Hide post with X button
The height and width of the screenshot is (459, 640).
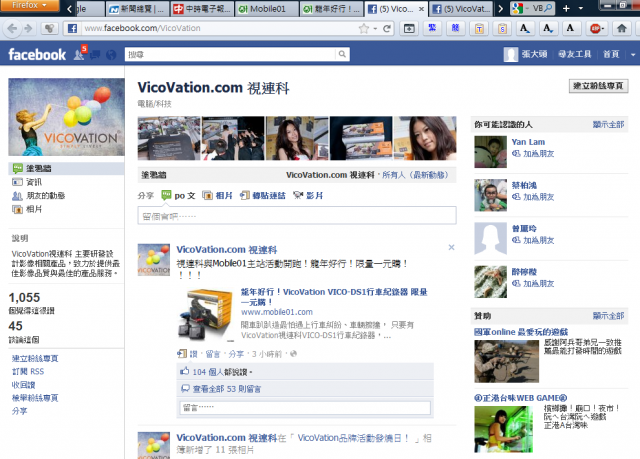click(451, 247)
